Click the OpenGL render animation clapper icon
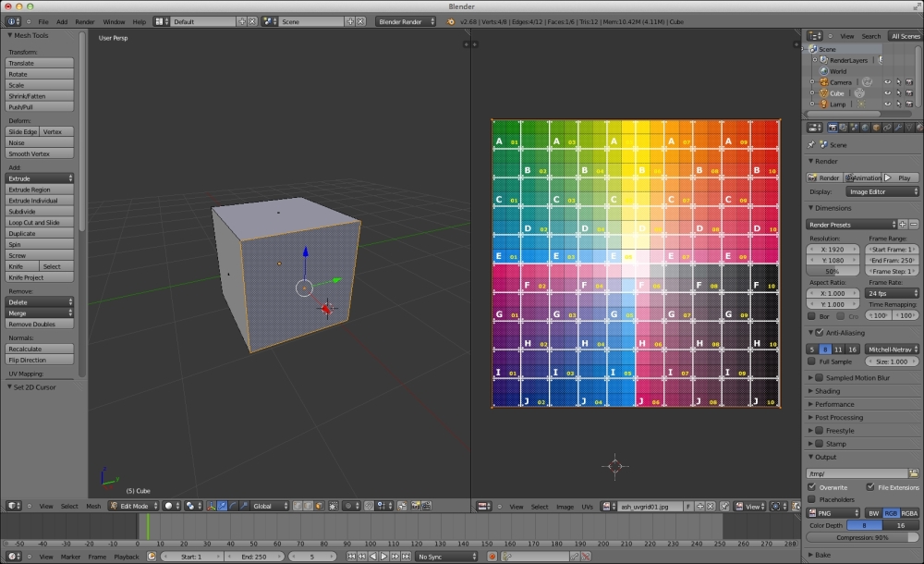Image resolution: width=924 pixels, height=564 pixels. tap(426, 506)
